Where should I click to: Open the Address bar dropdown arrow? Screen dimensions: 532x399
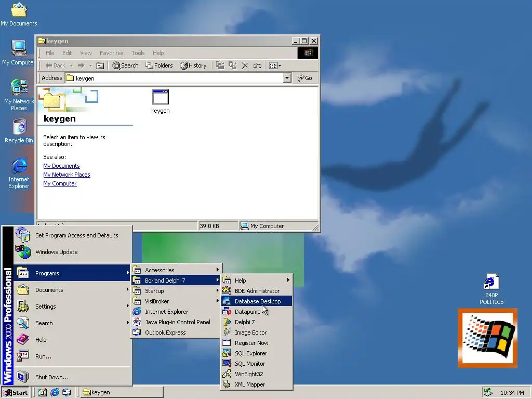click(x=287, y=78)
